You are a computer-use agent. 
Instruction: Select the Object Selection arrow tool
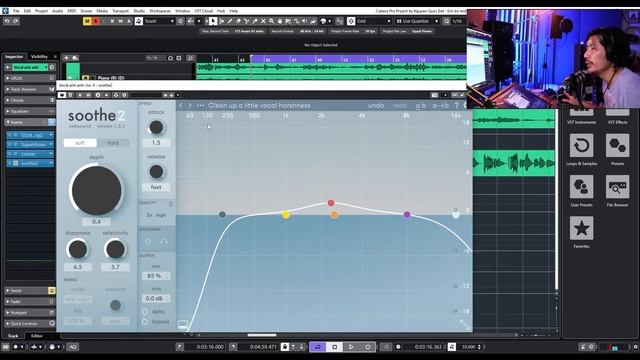[x=213, y=21]
